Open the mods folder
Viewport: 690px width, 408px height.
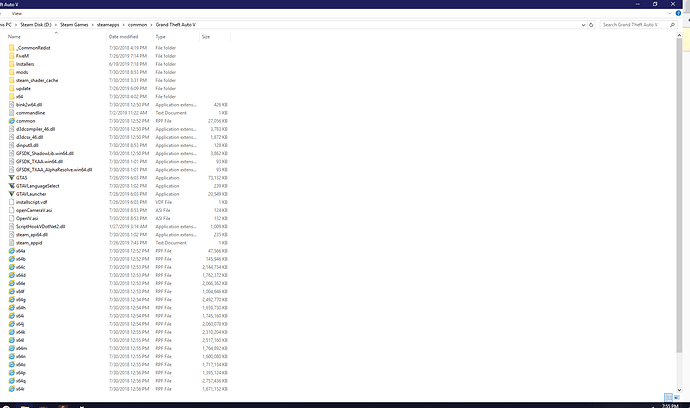point(22,72)
